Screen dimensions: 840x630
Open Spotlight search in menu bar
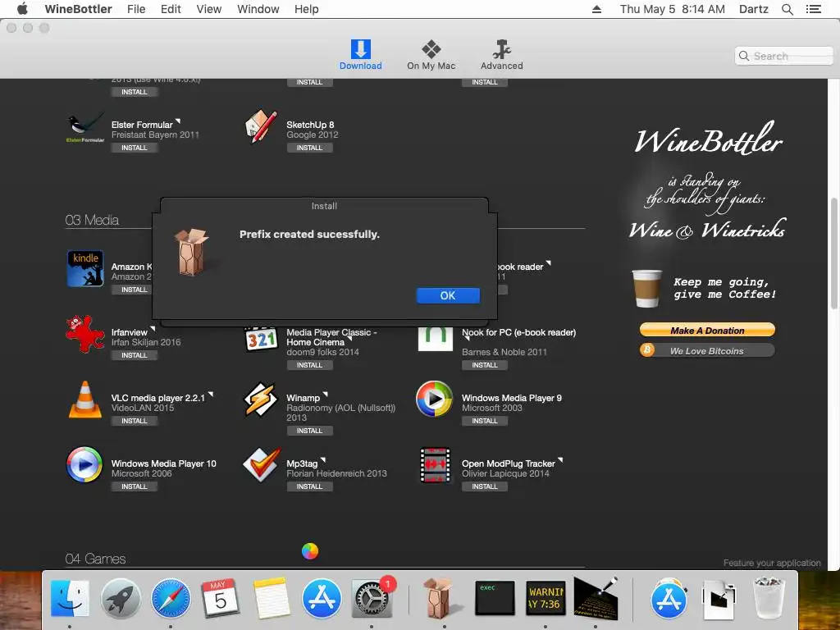pos(787,9)
